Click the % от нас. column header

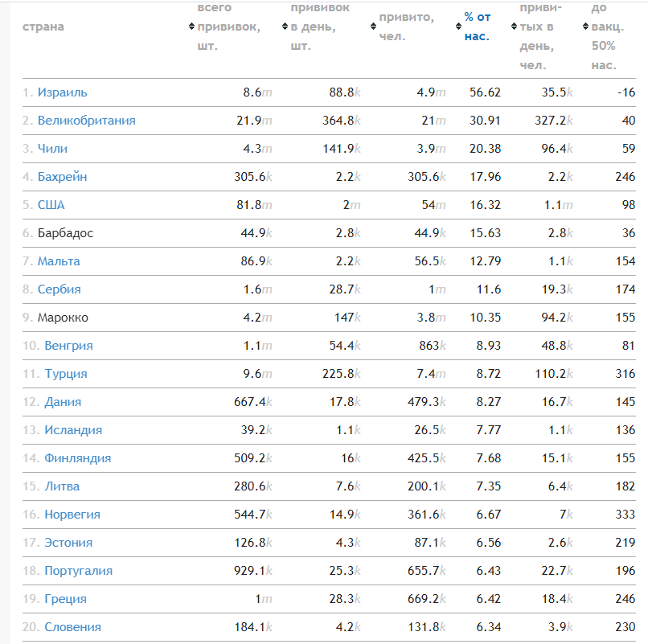pyautogui.click(x=478, y=27)
